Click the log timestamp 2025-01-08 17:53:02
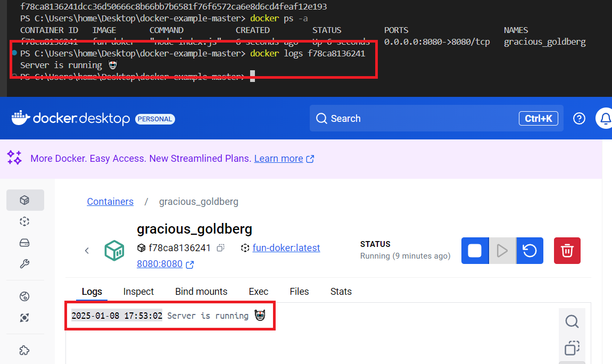The height and width of the screenshot is (364, 612). (117, 316)
